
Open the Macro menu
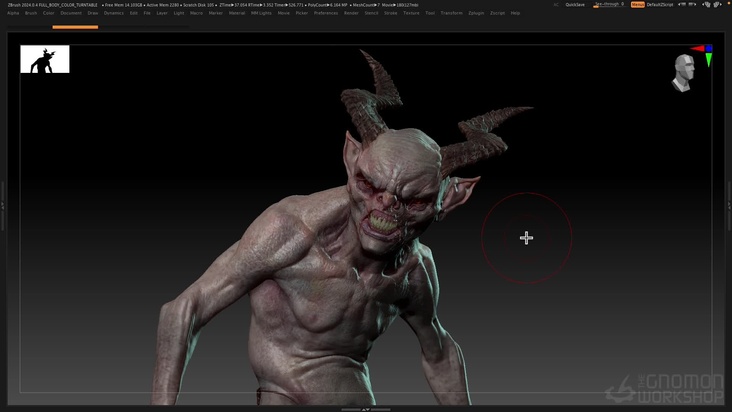pyautogui.click(x=197, y=13)
